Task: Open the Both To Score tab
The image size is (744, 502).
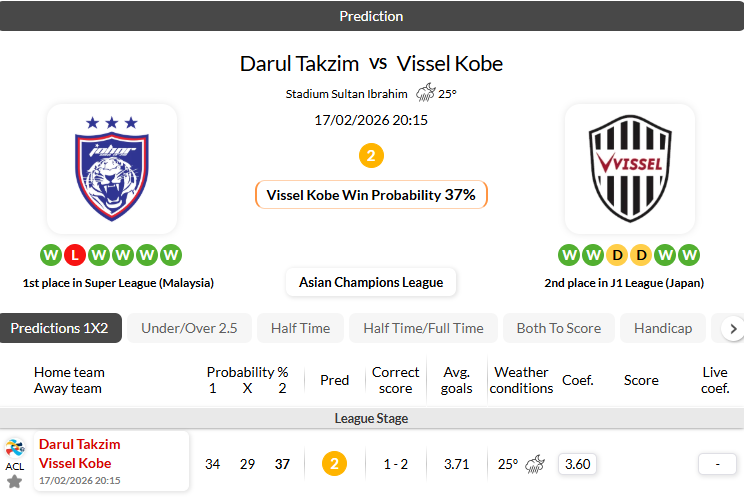Action: tap(558, 328)
